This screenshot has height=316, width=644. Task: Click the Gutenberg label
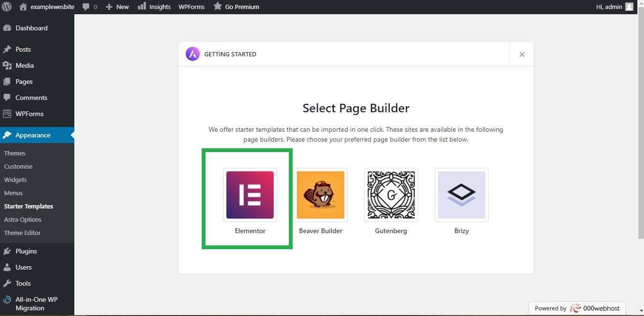[391, 231]
